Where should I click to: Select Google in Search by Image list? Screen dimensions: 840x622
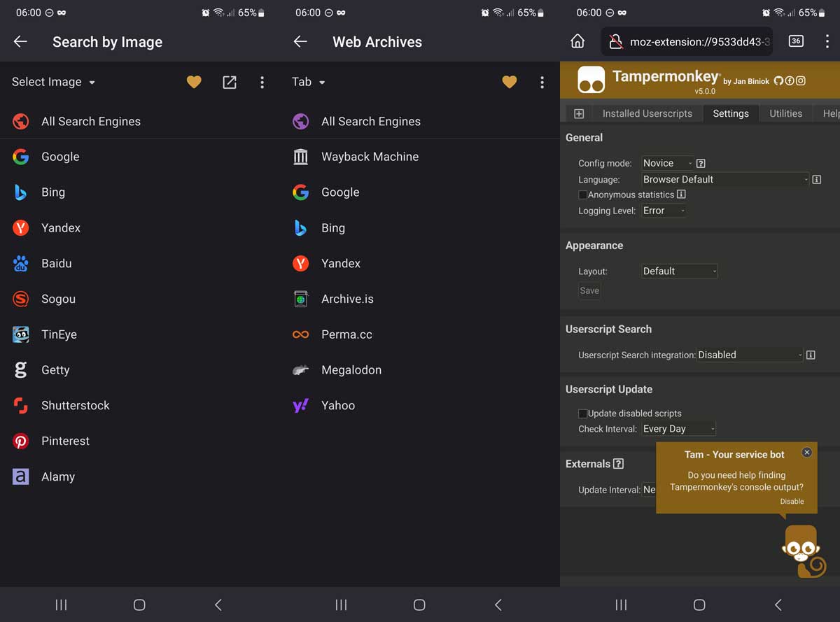click(140, 157)
